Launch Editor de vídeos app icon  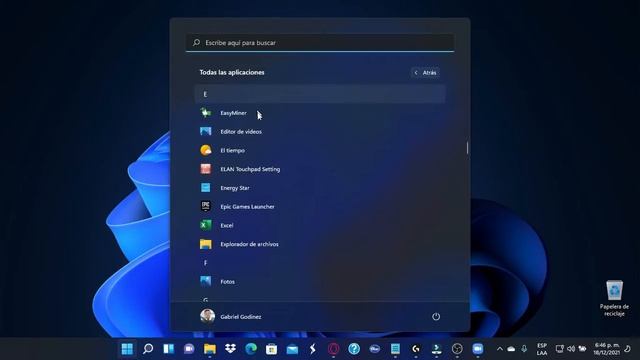click(206, 131)
